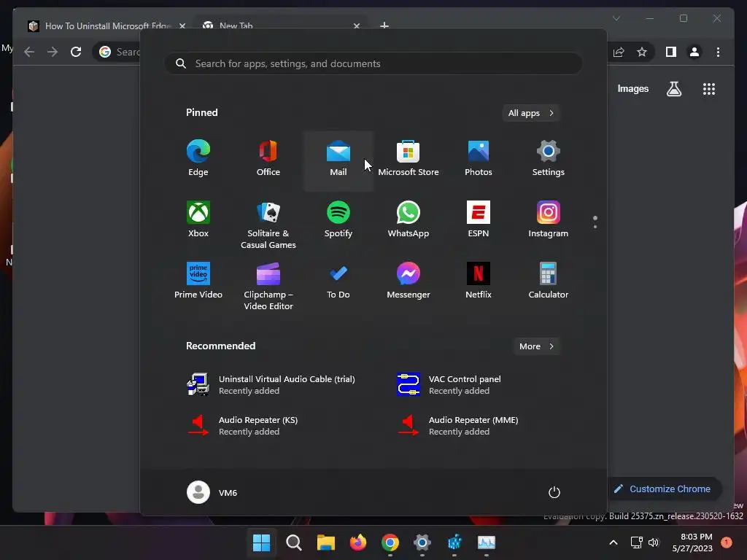Open the volume speaker tray icon
Image resolution: width=747 pixels, height=560 pixels.
[654, 542]
